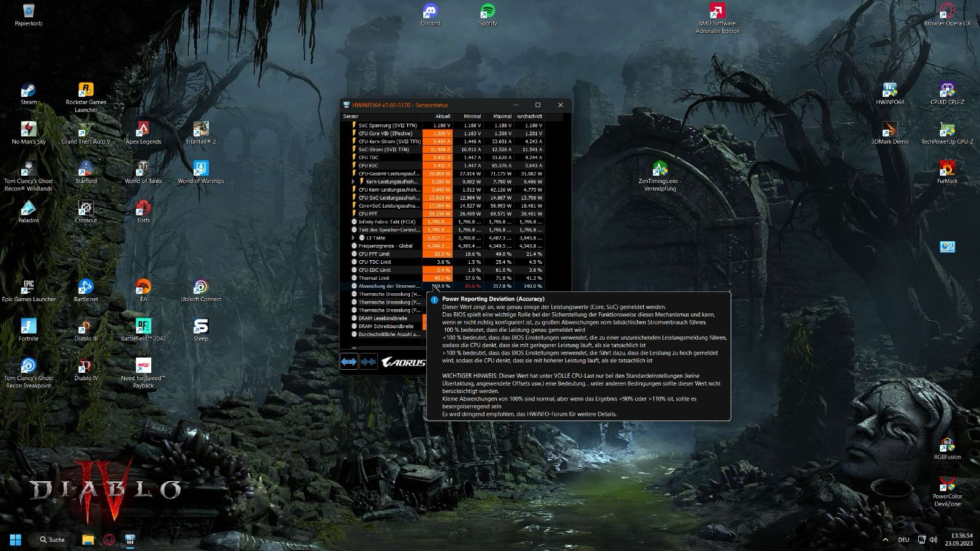Select the CPU PPT sensor row
Image resolution: width=980 pixels, height=551 pixels.
point(442,214)
